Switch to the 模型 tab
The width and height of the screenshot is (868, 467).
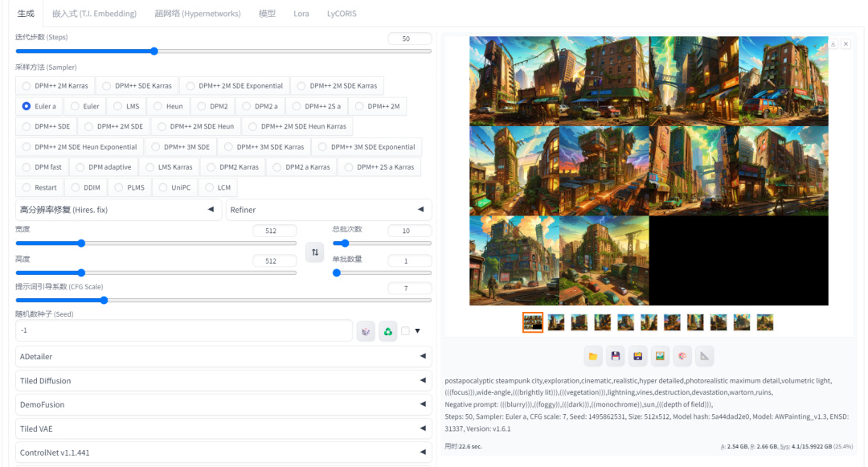point(267,14)
